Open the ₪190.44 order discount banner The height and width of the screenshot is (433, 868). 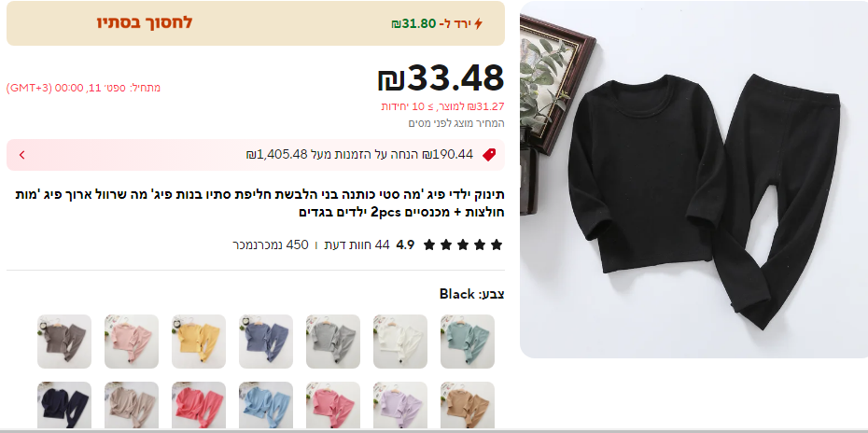pyautogui.click(x=256, y=155)
